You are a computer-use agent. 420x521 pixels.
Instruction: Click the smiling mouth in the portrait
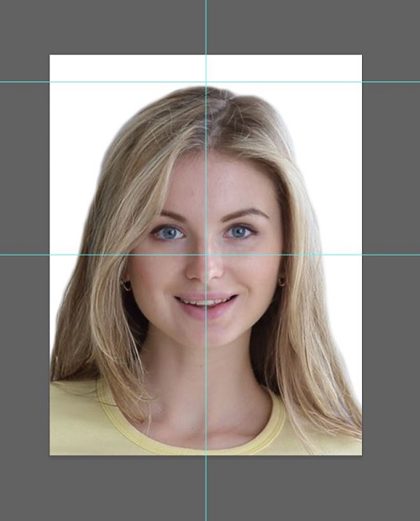pyautogui.click(x=207, y=304)
